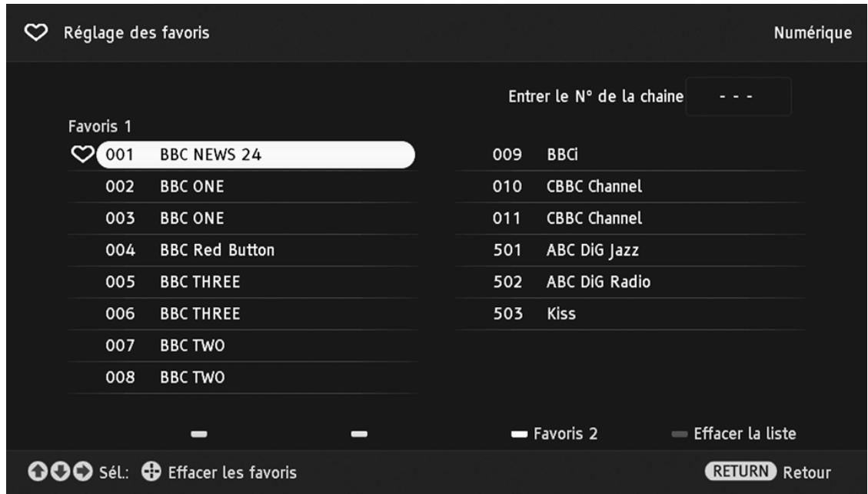Image resolution: width=868 pixels, height=494 pixels.
Task: Click the Effacer la liste colored button
Action: pos(679,434)
